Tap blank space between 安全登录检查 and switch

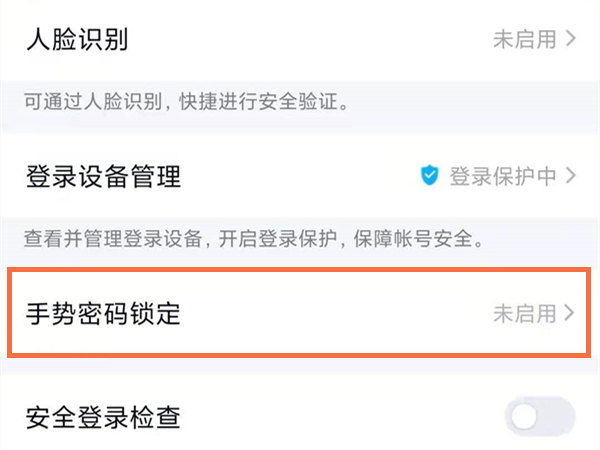coord(340,417)
